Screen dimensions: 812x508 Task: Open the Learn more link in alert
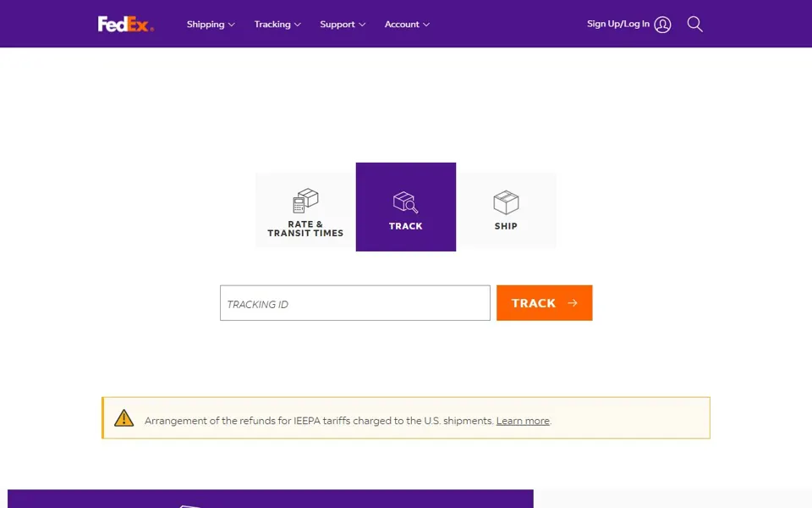point(523,421)
